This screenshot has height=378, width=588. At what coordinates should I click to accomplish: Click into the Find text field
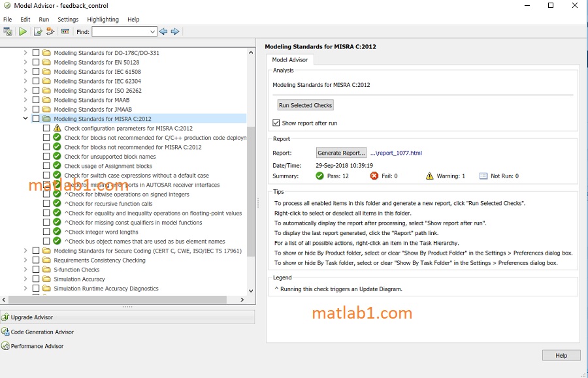121,32
